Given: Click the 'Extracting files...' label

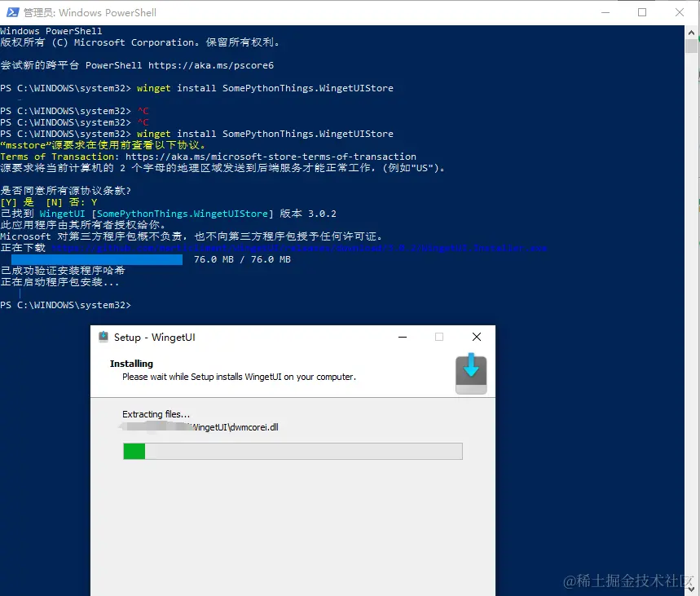Looking at the screenshot, I should (156, 414).
